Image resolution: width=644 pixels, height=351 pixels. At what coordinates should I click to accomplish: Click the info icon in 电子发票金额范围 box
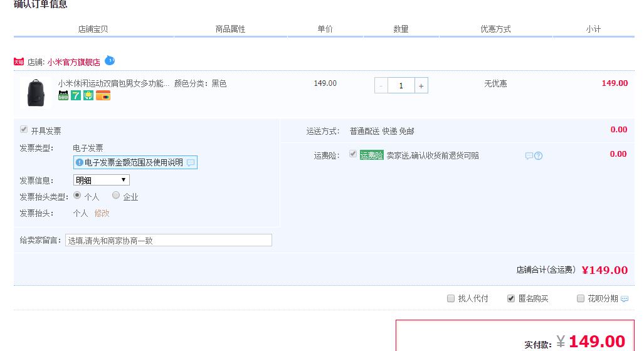tap(80, 162)
